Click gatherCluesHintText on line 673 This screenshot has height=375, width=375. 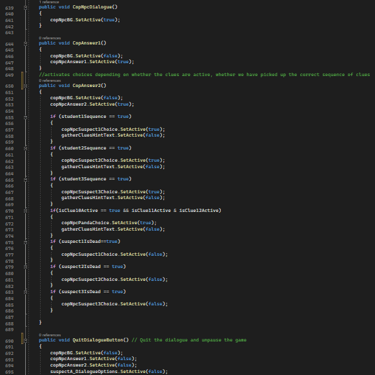pos(88,229)
